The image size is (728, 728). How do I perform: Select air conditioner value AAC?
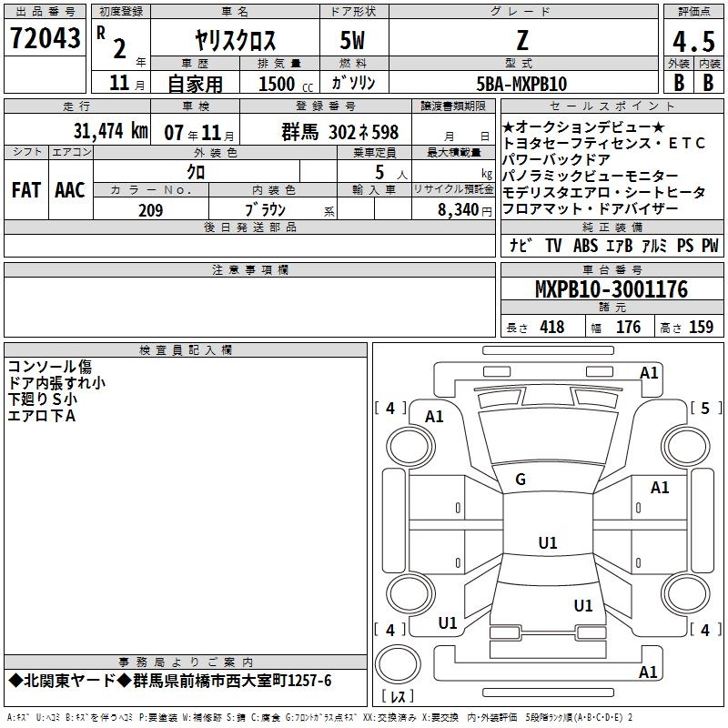(x=70, y=190)
